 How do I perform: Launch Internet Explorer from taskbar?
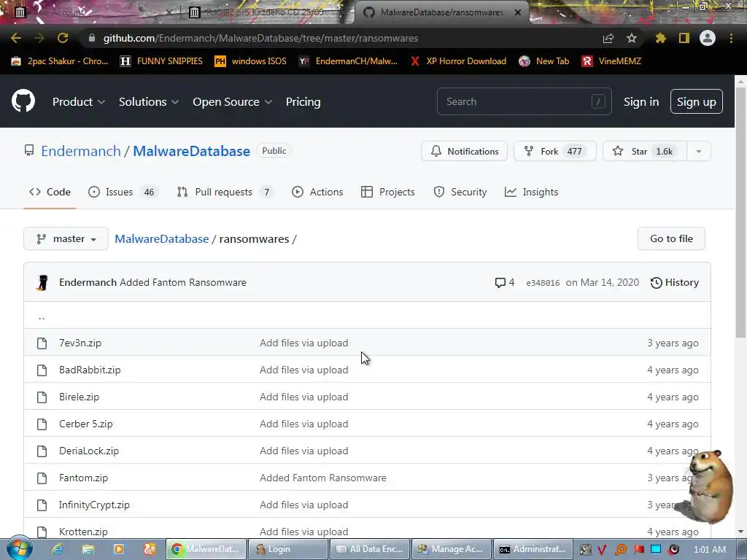[58, 549]
